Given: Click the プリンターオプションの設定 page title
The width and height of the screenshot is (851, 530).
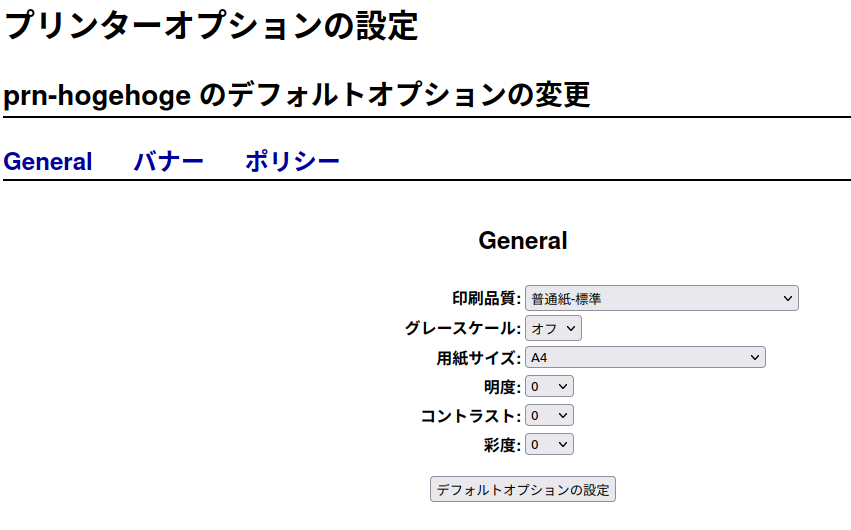Looking at the screenshot, I should tap(211, 26).
